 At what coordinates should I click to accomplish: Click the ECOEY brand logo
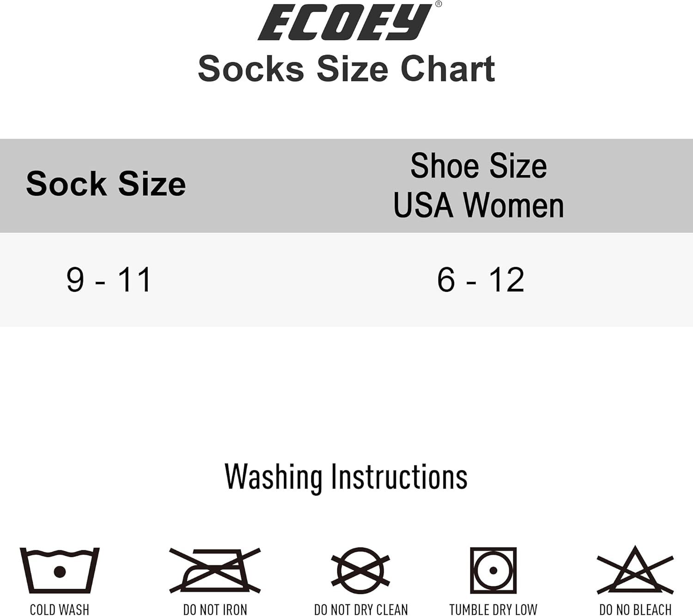coord(345,22)
